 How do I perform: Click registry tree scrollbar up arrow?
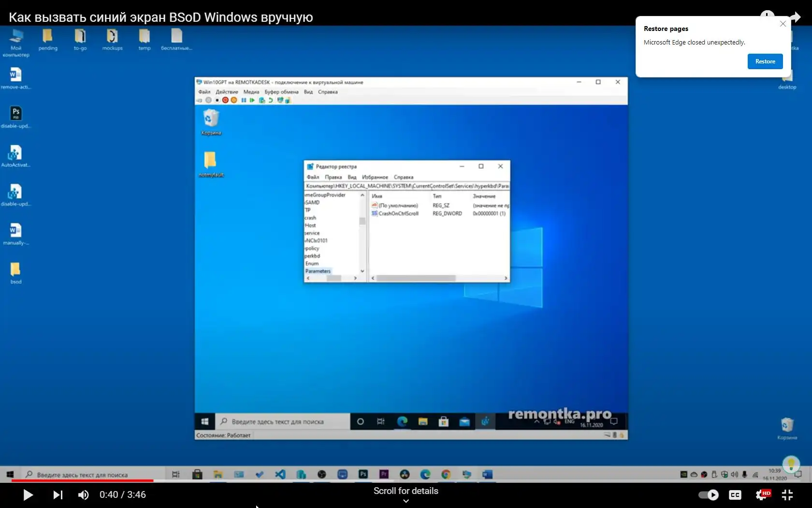[362, 195]
